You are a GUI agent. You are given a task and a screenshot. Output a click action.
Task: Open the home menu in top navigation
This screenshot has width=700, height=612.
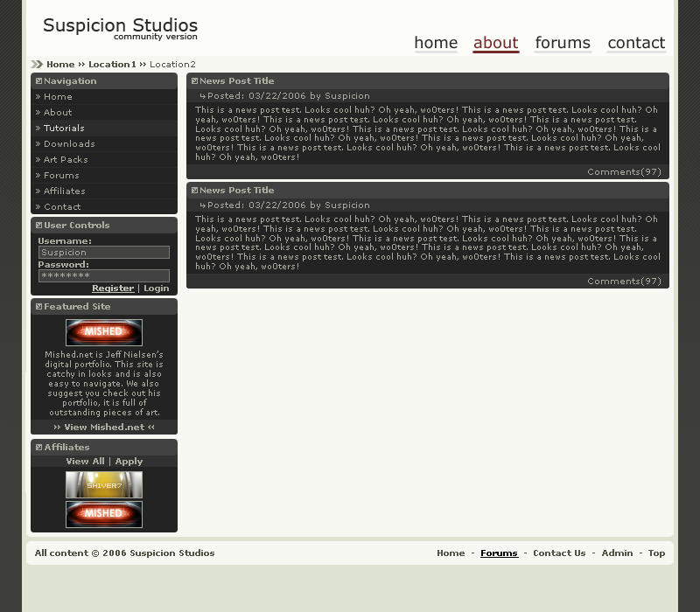[436, 43]
